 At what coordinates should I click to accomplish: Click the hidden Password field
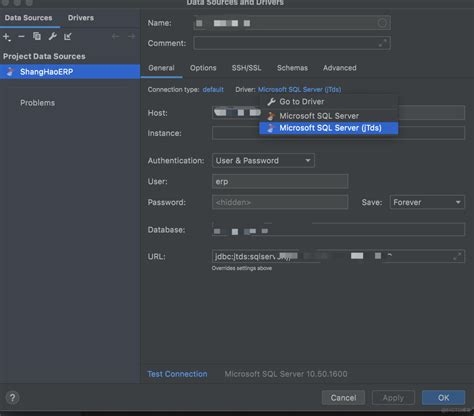280,202
